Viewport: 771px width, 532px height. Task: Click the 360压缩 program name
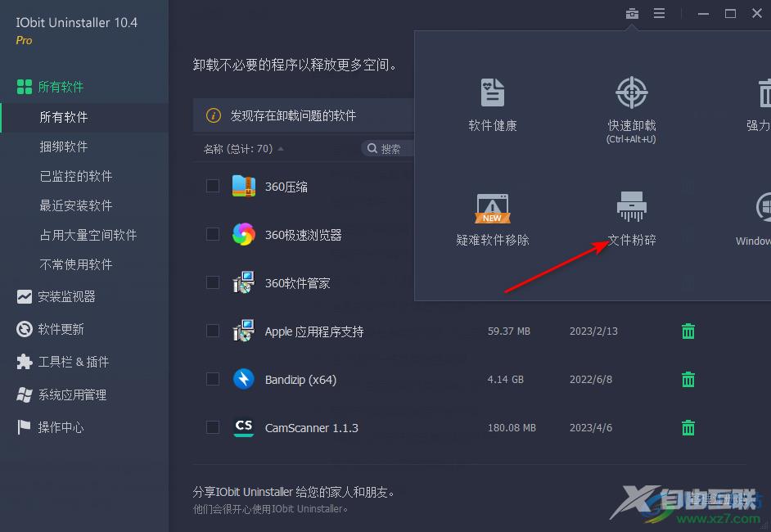[x=286, y=187]
